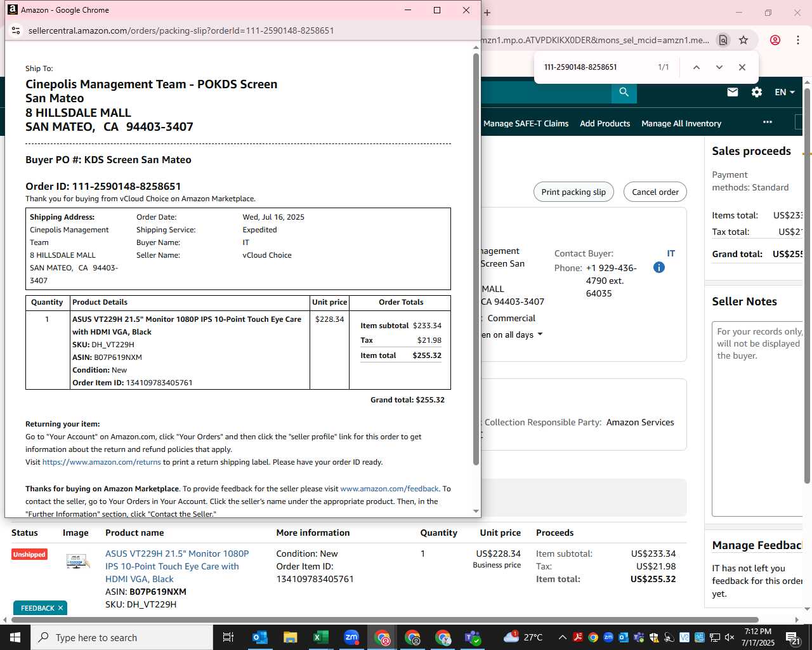The height and width of the screenshot is (650, 812).
Task: Open Outlook from the taskbar
Action: pos(260,637)
